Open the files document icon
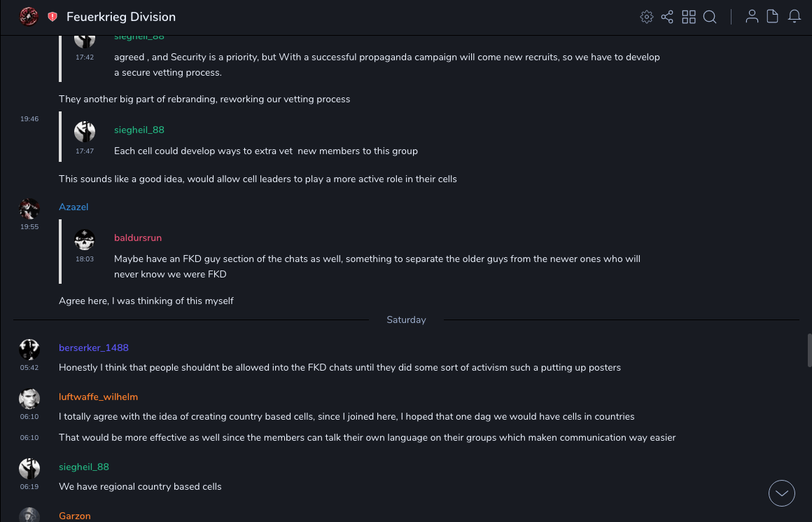Image resolution: width=812 pixels, height=522 pixels. tap(773, 17)
